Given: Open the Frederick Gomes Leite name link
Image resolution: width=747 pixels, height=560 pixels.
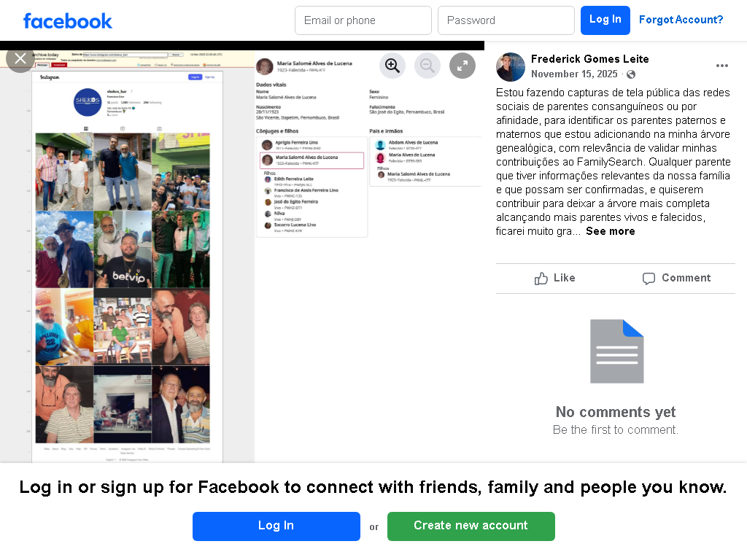Looking at the screenshot, I should 589,59.
